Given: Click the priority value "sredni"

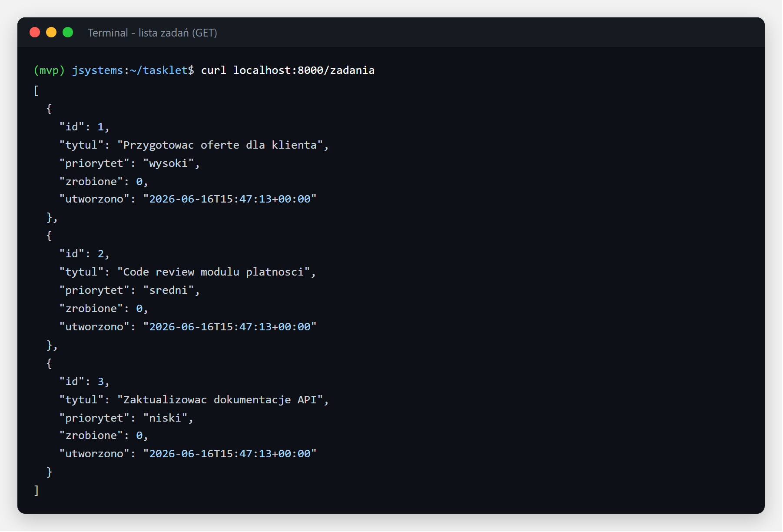Looking at the screenshot, I should point(169,290).
